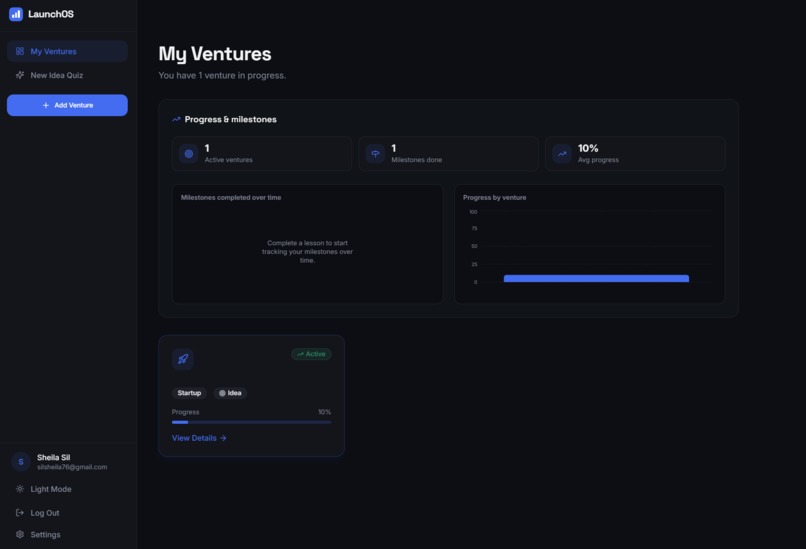The image size is (806, 549).
Task: Click the Milestones done signpost icon
Action: [x=375, y=154]
